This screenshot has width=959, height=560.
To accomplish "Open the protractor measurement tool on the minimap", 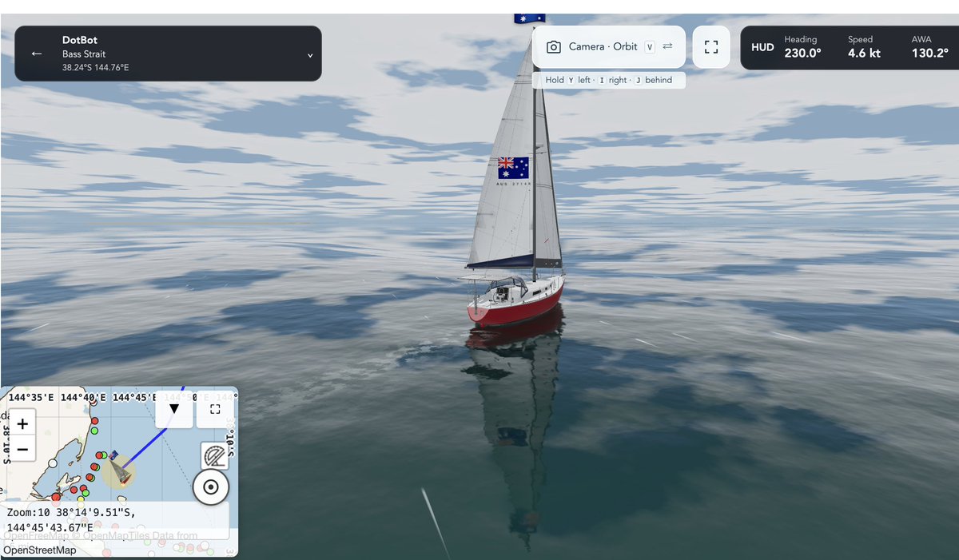I will pos(215,455).
